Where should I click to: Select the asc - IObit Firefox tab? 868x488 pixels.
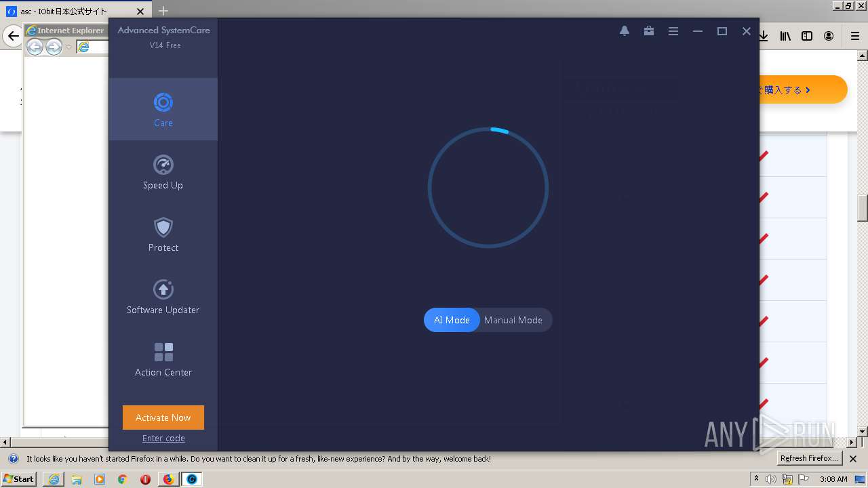[x=75, y=11]
